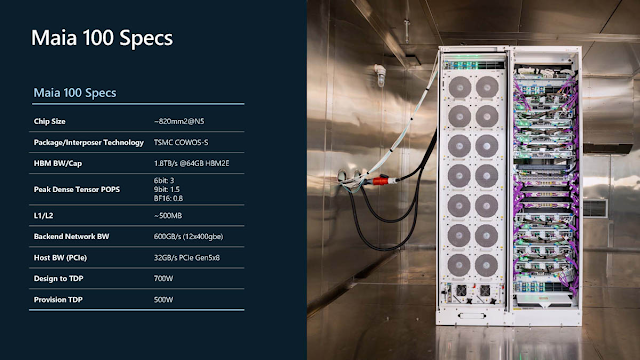Select the ~500MB value
The width and height of the screenshot is (640, 360).
(168, 216)
